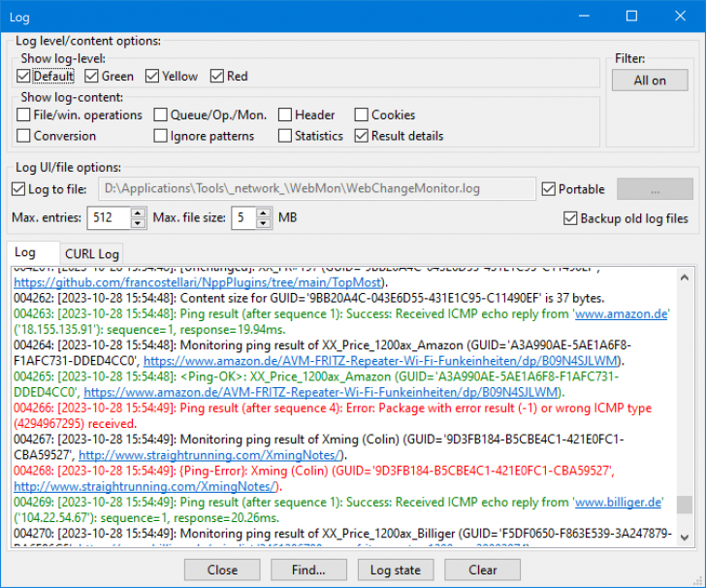This screenshot has width=706, height=588.
Task: Click the log scrollbar down arrow
Action: 685,538
